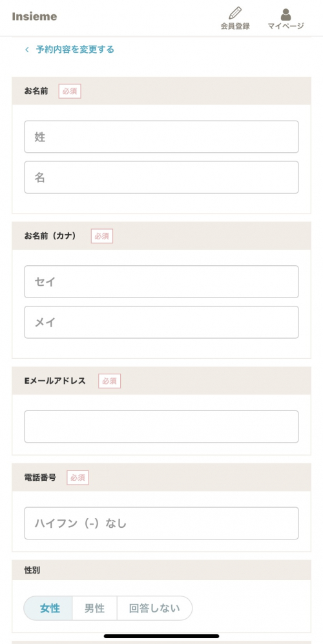
Task: Tap the 必須 badge next to Eメールアドレス
Action: pyautogui.click(x=109, y=381)
